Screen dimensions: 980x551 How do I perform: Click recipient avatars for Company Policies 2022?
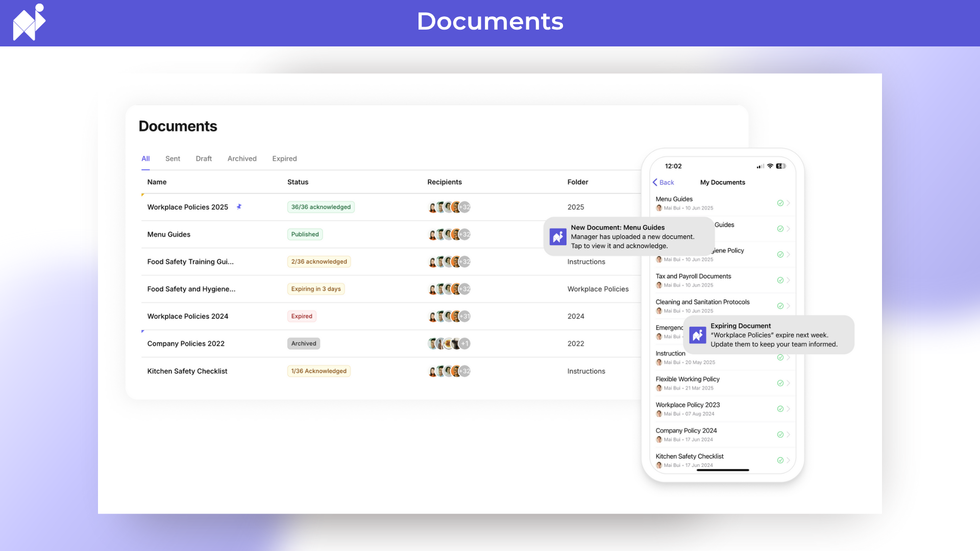tap(448, 344)
